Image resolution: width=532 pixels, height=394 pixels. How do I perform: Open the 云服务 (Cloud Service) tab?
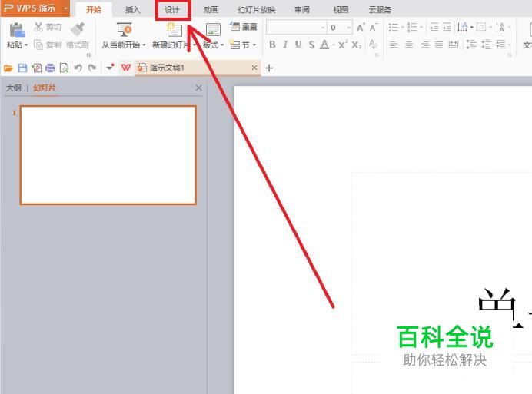pos(380,10)
